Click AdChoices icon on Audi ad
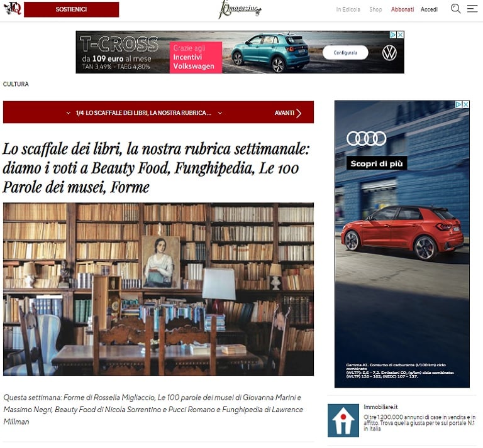 coord(459,104)
